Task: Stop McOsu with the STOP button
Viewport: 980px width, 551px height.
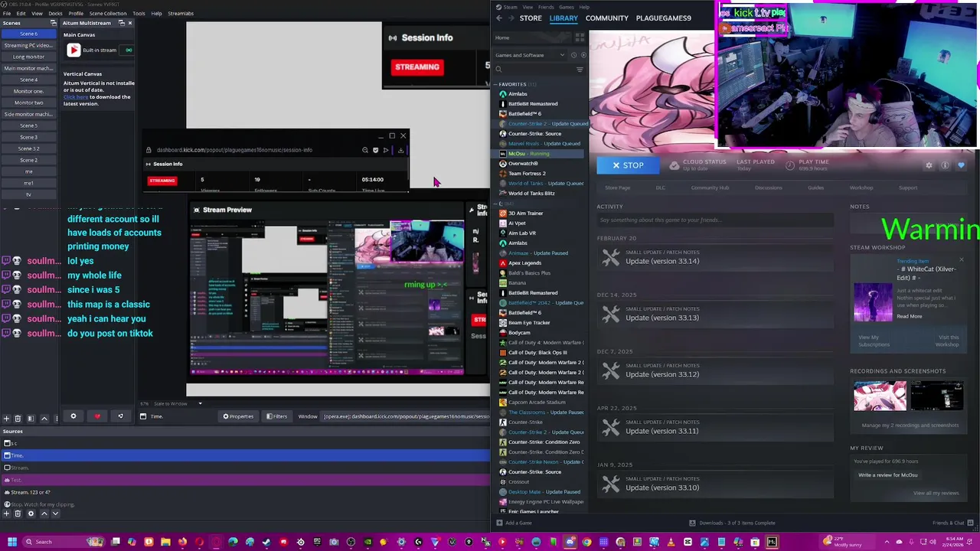Action: [628, 165]
